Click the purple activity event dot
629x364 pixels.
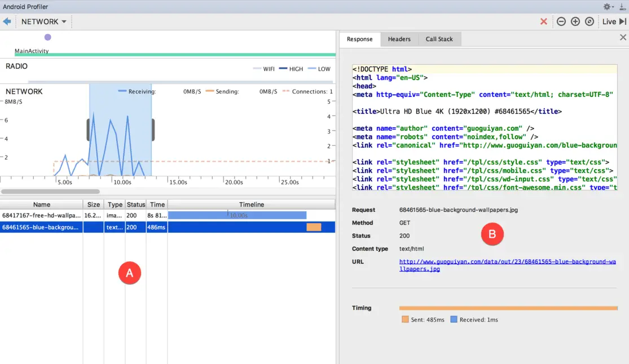click(x=47, y=37)
